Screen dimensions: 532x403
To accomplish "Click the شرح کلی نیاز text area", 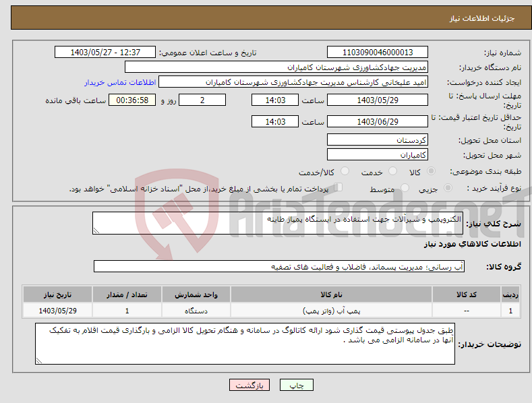I will tap(278, 223).
